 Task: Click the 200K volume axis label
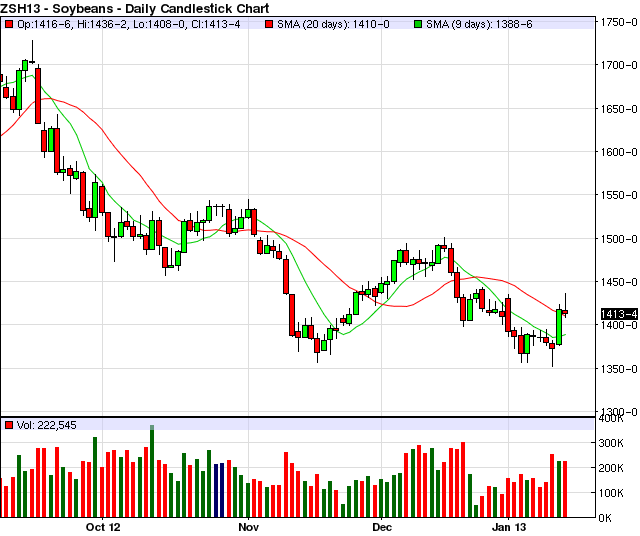pos(611,468)
